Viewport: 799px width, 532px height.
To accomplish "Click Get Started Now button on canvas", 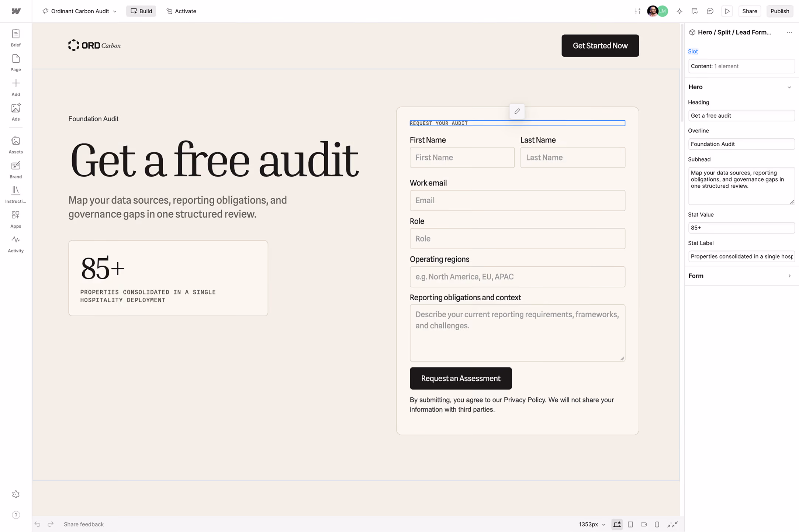I will click(x=600, y=46).
